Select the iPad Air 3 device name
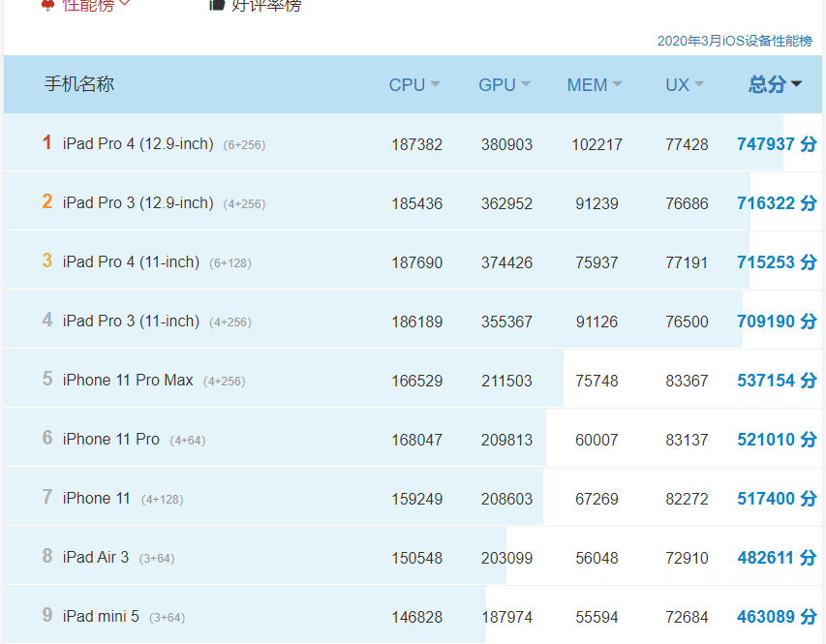 96,557
